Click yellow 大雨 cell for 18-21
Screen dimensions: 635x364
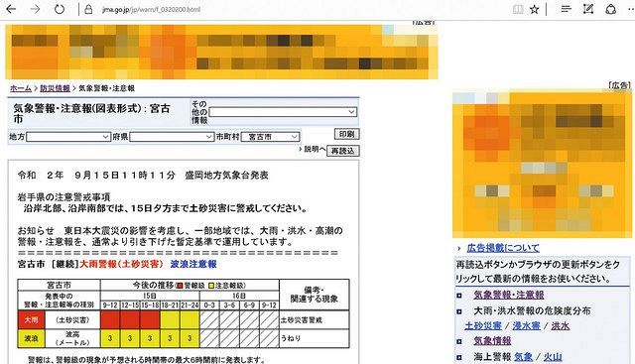170,320
